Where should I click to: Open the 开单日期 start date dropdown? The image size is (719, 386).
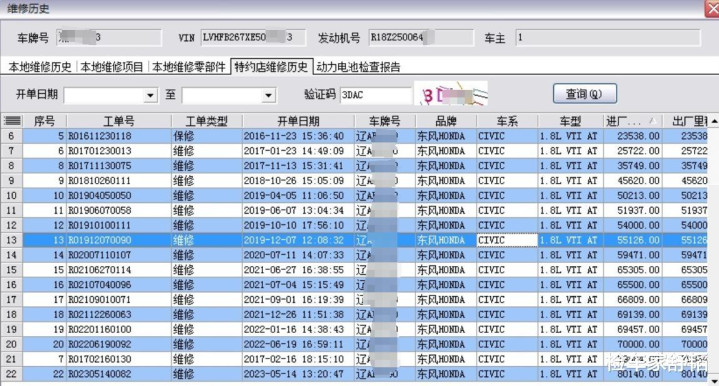pyautogui.click(x=150, y=95)
